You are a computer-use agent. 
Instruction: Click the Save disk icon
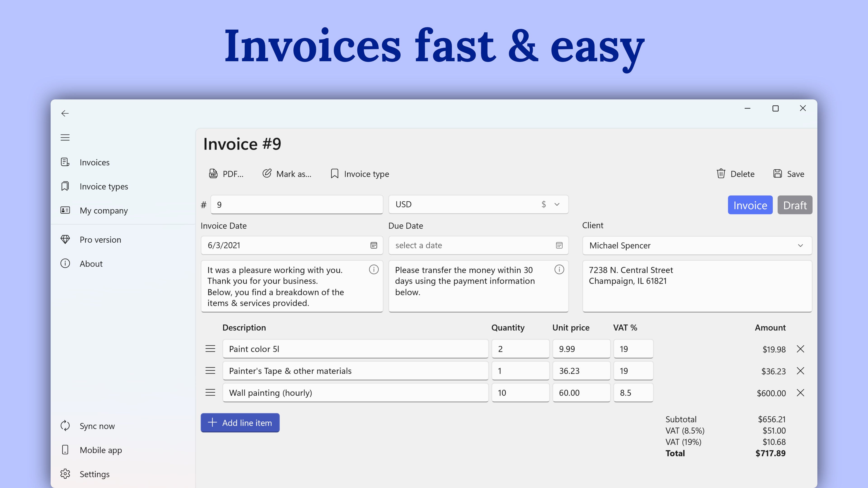click(777, 174)
